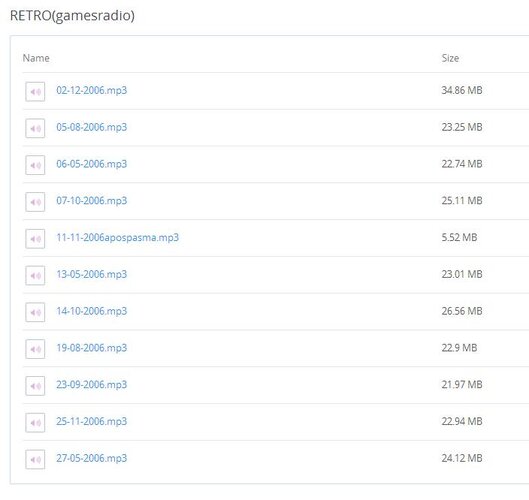Open the 14-10-2006.mp3 file link
The image size is (529, 500).
coord(92,311)
